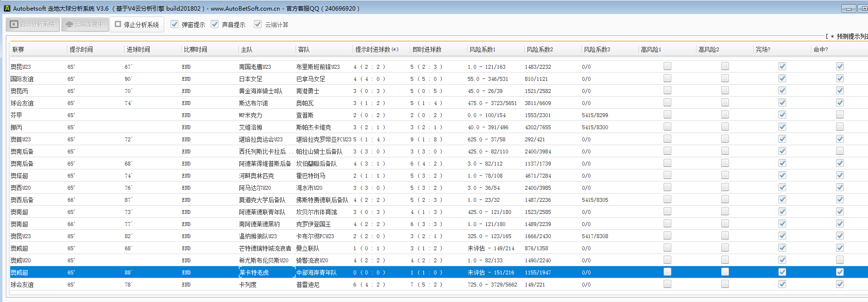Viewport: 868px width, 302px height.
Task: Uncheck 完场? box for MP米克力 row
Action: pos(782,115)
